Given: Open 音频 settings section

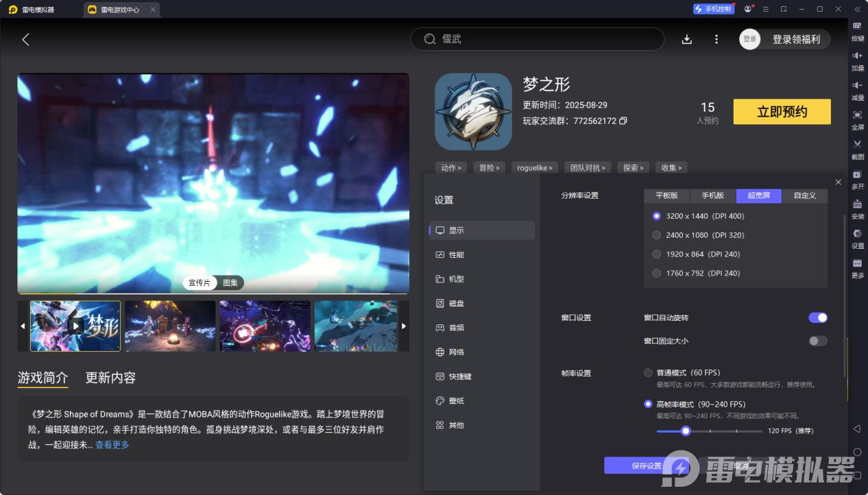Looking at the screenshot, I should [x=482, y=328].
